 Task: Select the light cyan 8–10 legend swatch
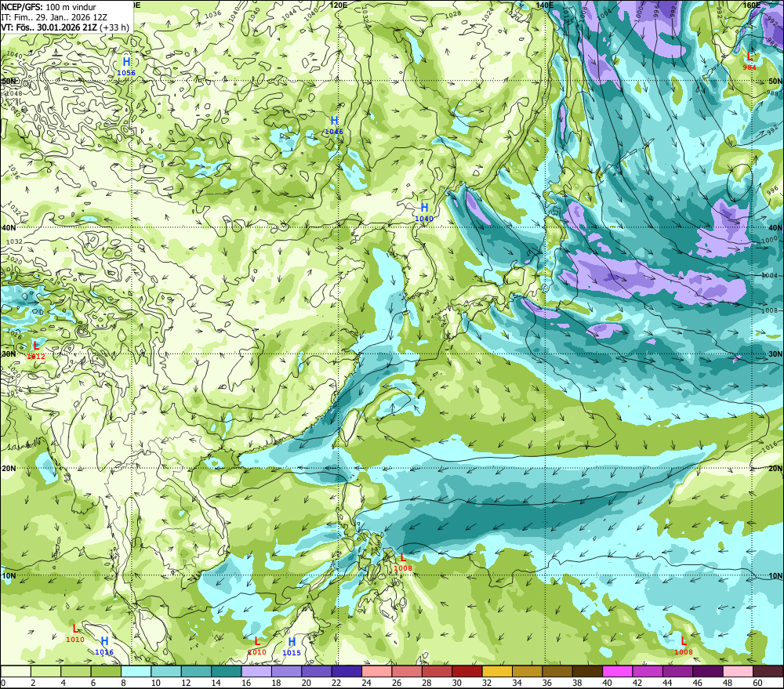pyautogui.click(x=136, y=671)
